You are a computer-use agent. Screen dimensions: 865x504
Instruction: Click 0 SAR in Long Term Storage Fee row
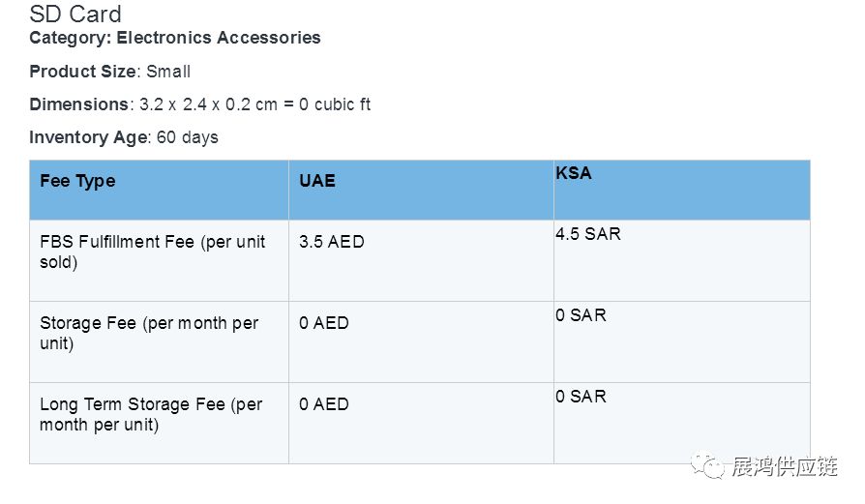pos(581,397)
